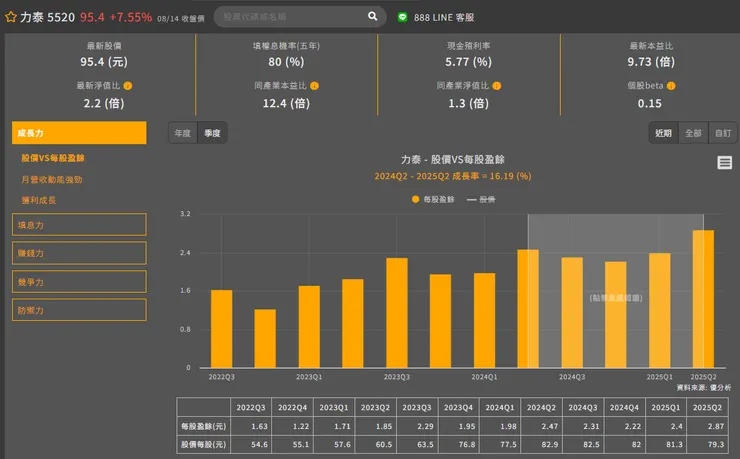Open 股價VS每股盈餘 sub-item

[x=53, y=158]
